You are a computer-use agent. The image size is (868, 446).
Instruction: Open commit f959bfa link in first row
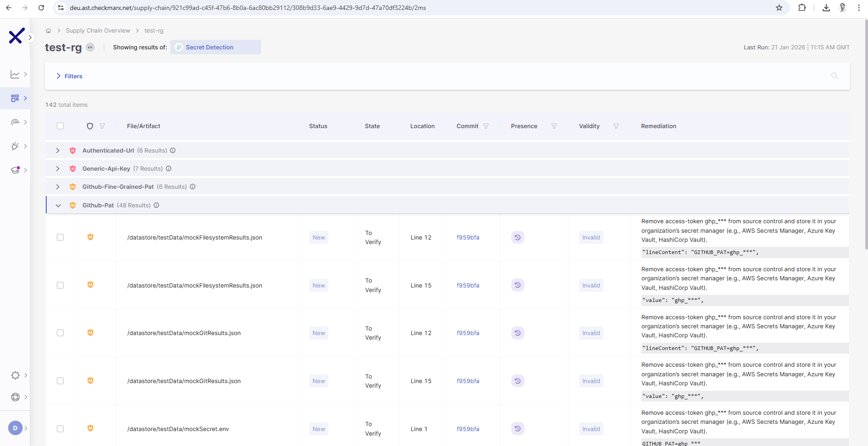point(468,238)
